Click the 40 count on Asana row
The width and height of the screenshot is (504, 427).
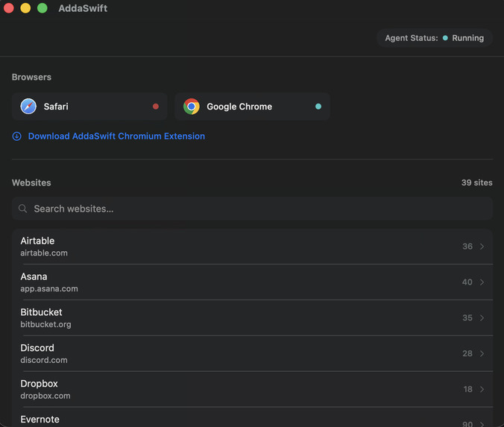click(x=467, y=282)
